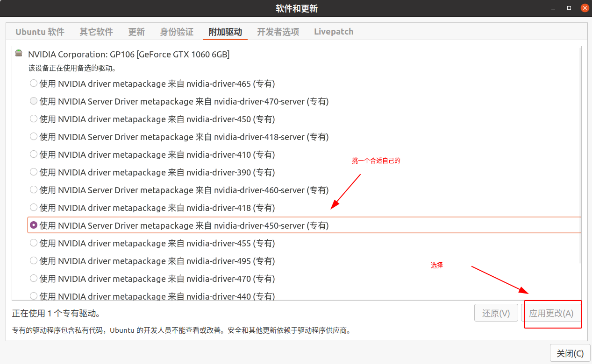Viewport: 592px width, 364px height.
Task: Open the 身份验证 tab
Action: point(177,32)
